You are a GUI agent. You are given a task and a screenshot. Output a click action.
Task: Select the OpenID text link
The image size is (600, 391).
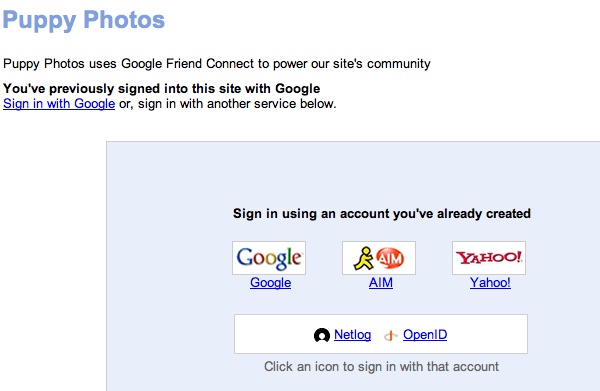[x=425, y=334]
